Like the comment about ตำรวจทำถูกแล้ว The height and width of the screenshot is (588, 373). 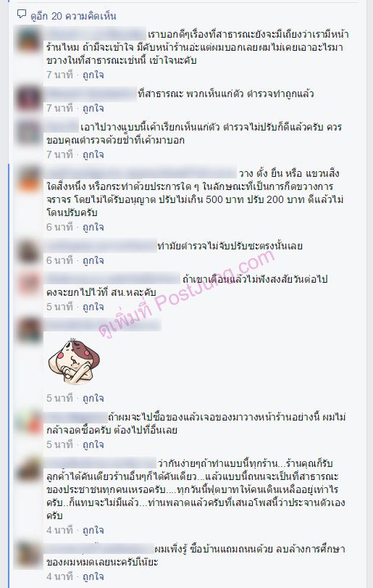(93, 108)
